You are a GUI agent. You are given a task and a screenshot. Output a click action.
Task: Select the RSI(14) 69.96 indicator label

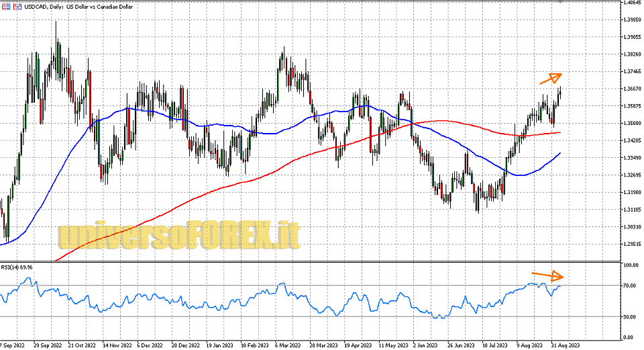pyautogui.click(x=17, y=267)
